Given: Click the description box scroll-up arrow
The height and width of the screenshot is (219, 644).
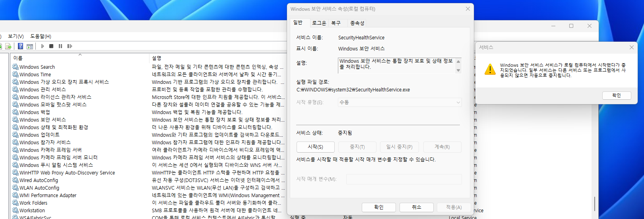Looking at the screenshot, I should tap(458, 62).
